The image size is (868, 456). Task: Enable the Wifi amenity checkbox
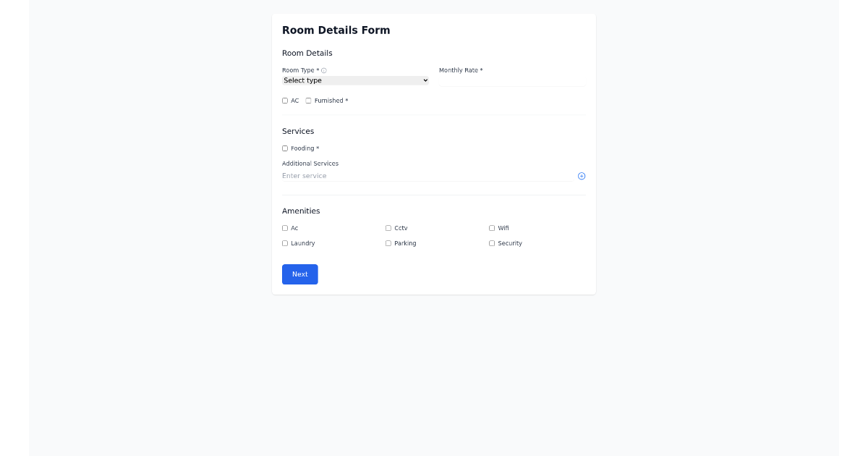pos(491,228)
